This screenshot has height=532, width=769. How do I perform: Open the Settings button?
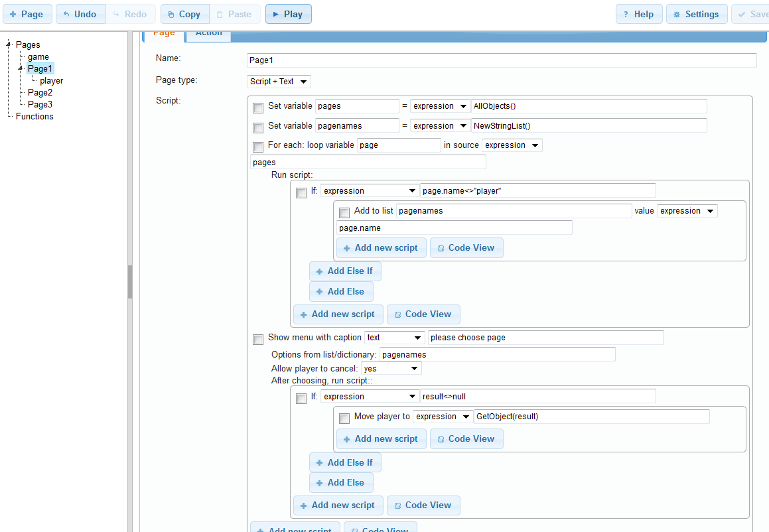pos(696,14)
